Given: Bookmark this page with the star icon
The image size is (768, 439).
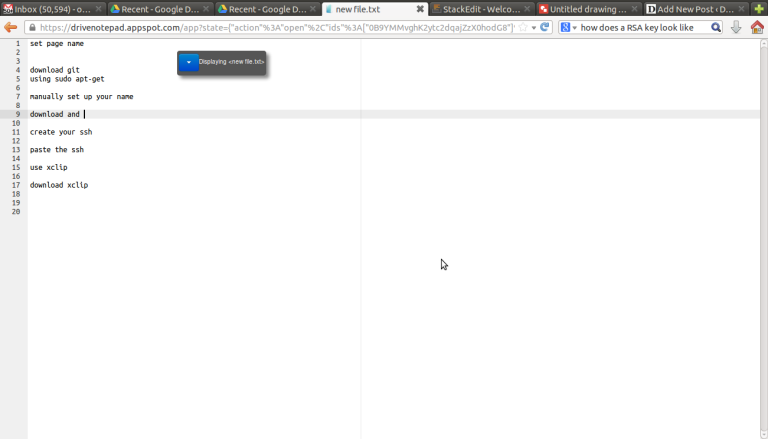Looking at the screenshot, I should (x=522, y=28).
